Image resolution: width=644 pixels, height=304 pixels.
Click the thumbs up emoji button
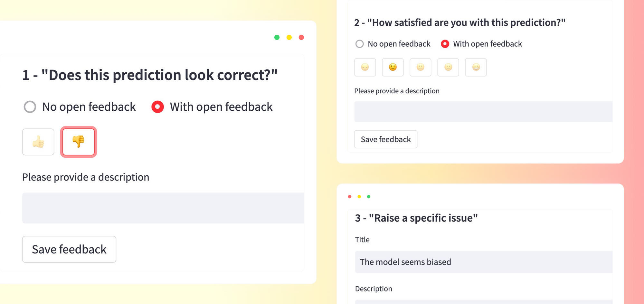coord(38,142)
